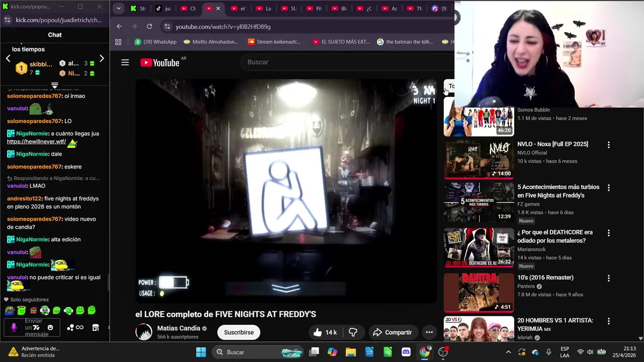Collapse the chat leaderboard with down arrow
This screenshot has height=362, width=644.
(55, 85)
